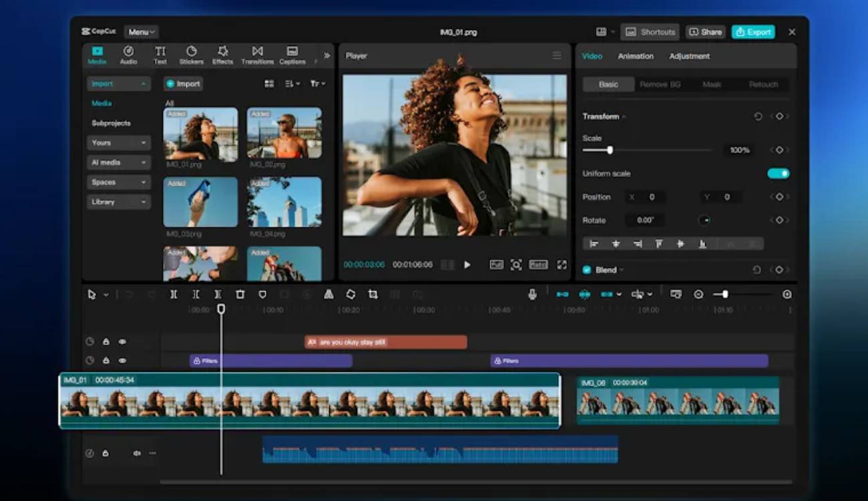Add keyframe for Scale
868x501 pixels.
point(779,150)
